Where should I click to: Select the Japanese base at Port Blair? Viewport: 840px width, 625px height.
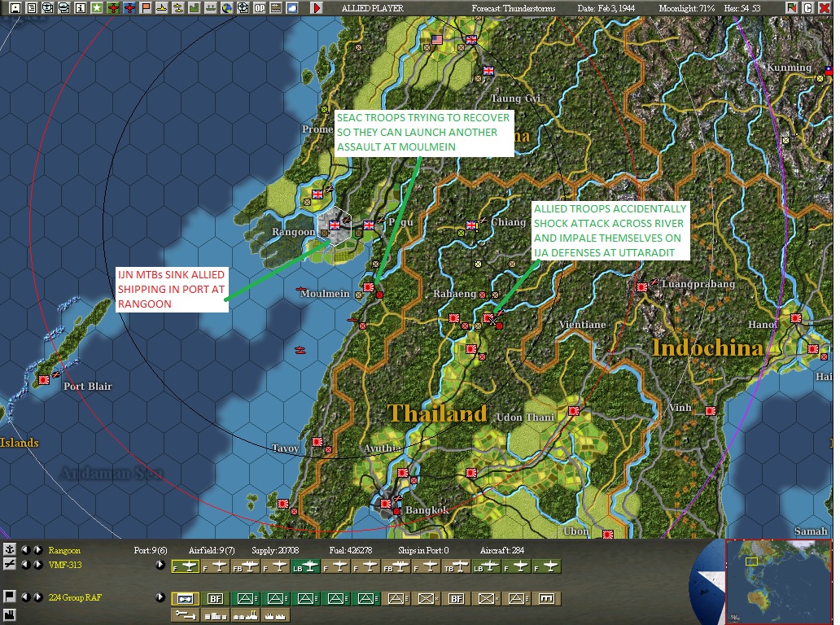pyautogui.click(x=44, y=380)
